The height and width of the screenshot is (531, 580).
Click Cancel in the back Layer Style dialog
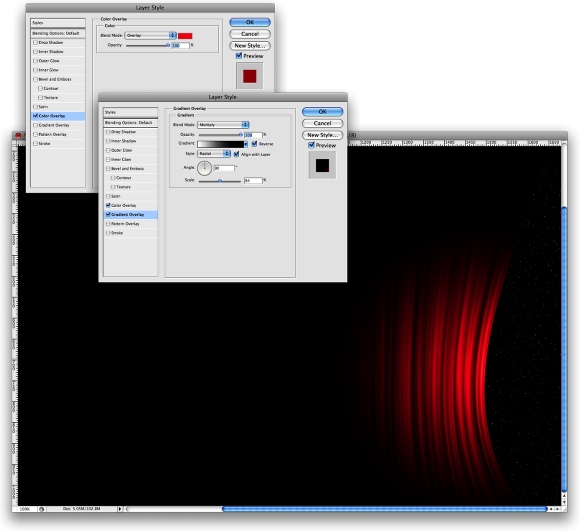tap(250, 34)
